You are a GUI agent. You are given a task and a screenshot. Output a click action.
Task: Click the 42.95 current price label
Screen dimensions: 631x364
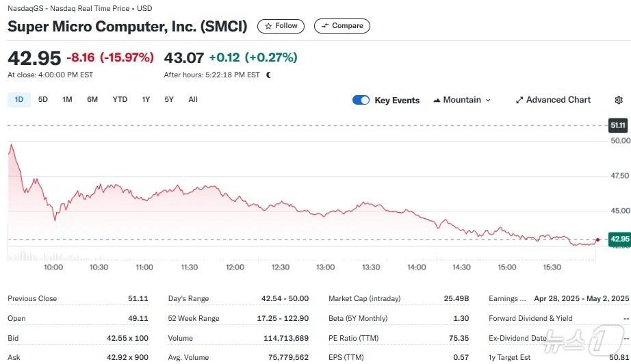619,239
